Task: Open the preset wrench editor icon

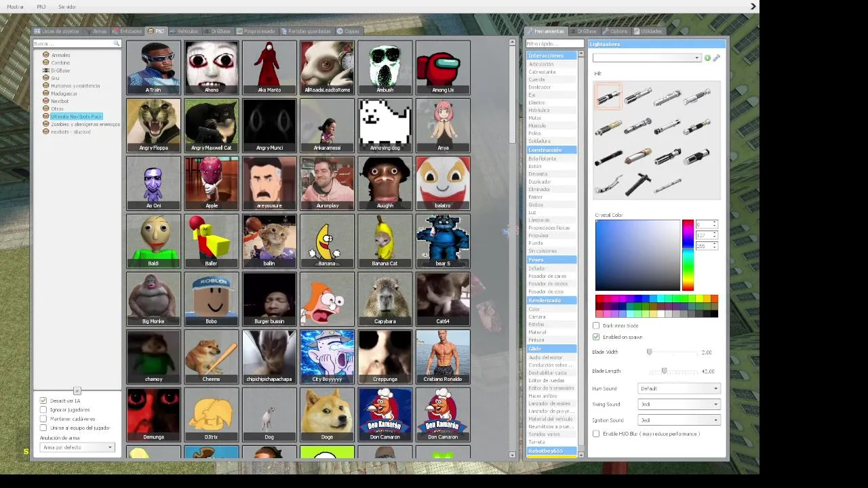Action: (x=716, y=58)
